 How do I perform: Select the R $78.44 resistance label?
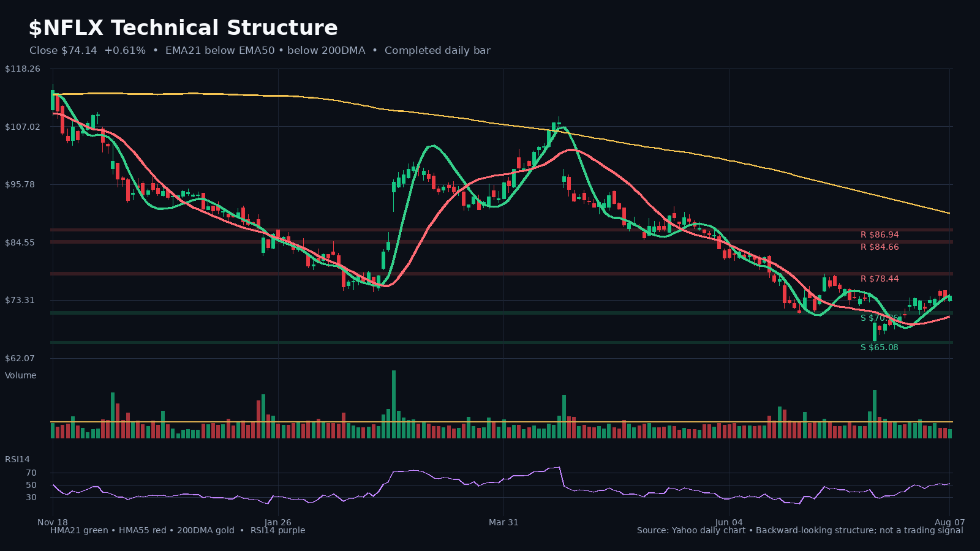point(880,279)
